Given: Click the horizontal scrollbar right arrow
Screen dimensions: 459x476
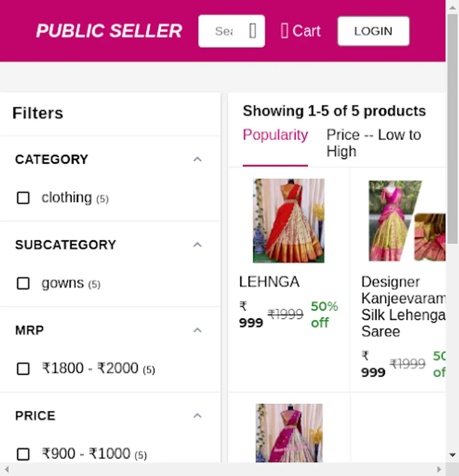Looking at the screenshot, I should pos(438,469).
